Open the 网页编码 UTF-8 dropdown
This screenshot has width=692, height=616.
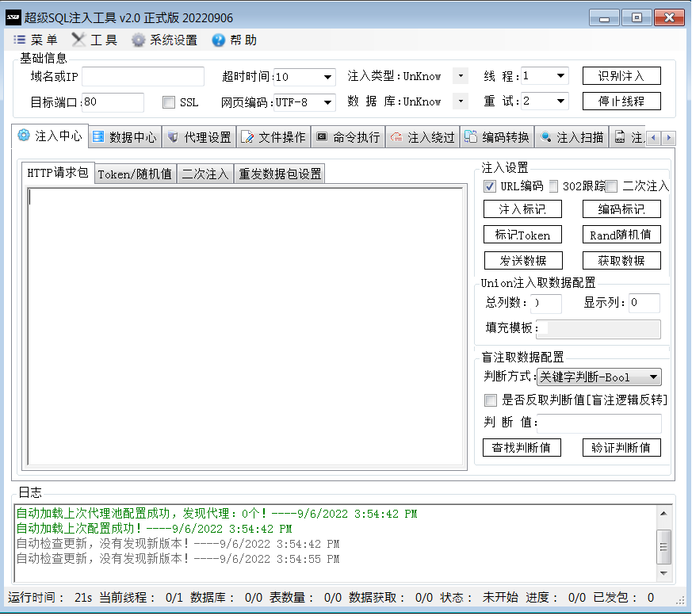327,102
